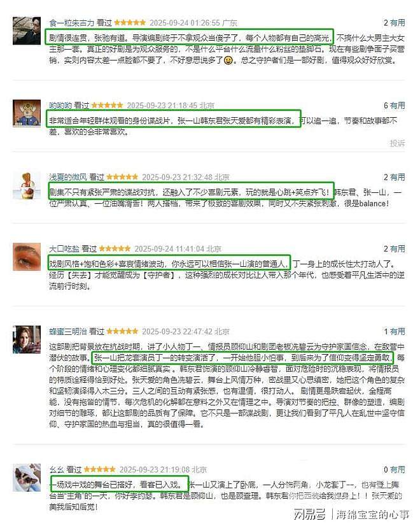
Task: Open 蜂蜜三明治 profile picture
Action: [27, 339]
